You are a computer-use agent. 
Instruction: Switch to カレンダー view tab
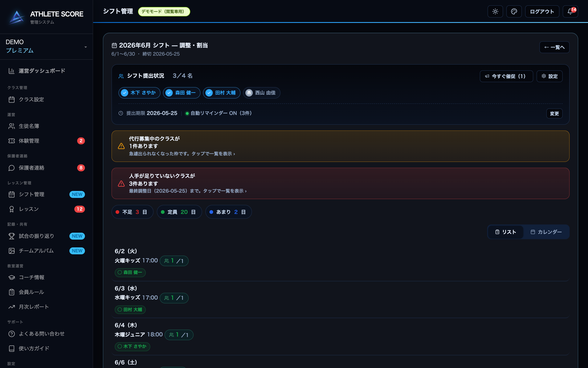point(546,232)
